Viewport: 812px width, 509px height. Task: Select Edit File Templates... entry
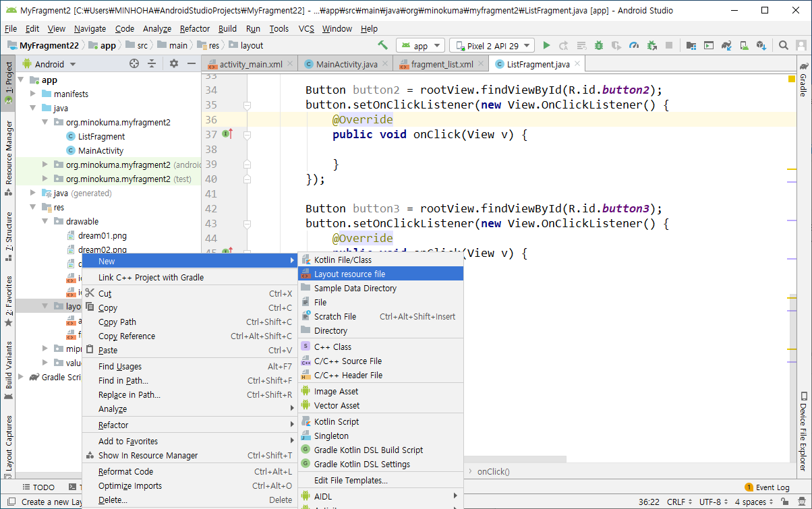pyautogui.click(x=380, y=480)
